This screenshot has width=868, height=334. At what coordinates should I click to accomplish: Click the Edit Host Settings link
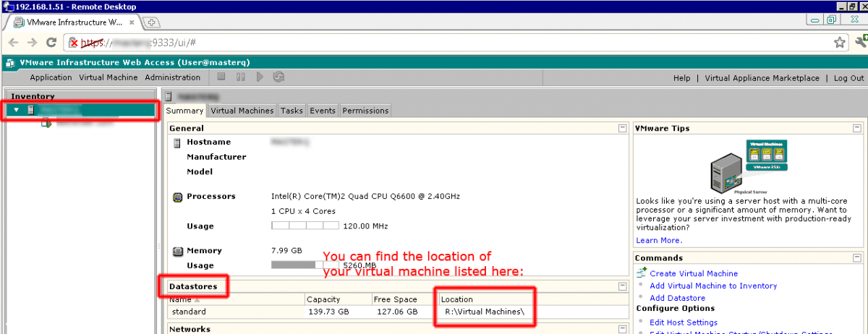(x=684, y=322)
